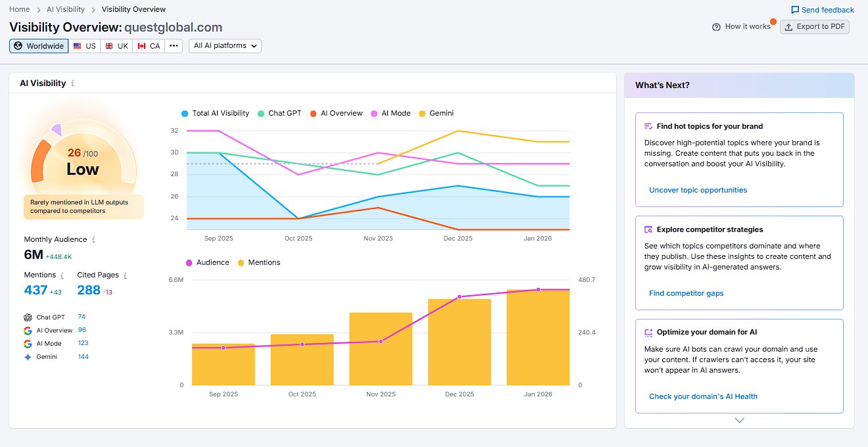Viewport: 868px width, 447px height.
Task: Click the Export to PDF button
Action: click(x=815, y=27)
